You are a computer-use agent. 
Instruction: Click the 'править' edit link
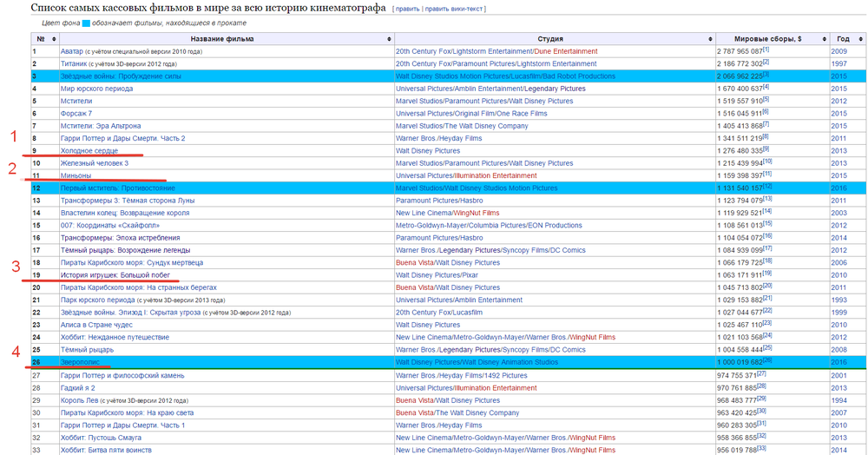(407, 9)
